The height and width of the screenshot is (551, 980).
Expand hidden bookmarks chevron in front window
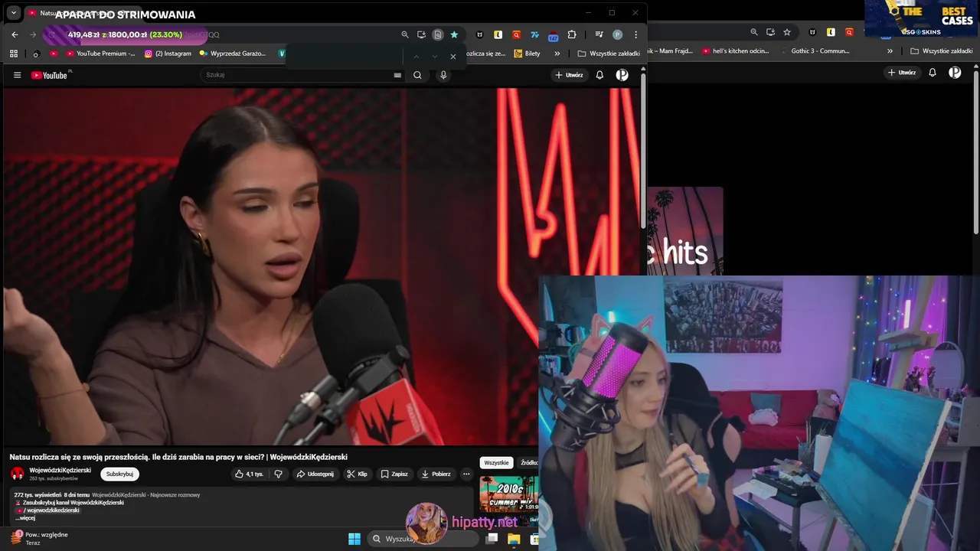pos(557,54)
